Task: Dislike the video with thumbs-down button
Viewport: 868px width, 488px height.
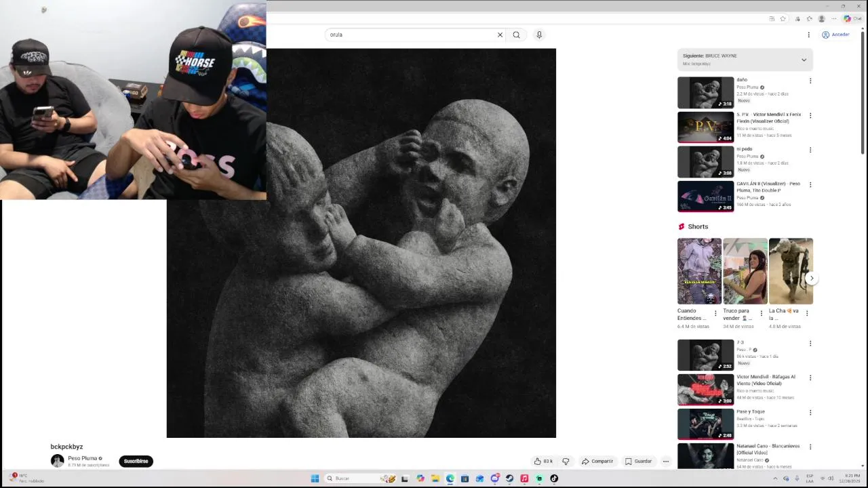Action: [x=566, y=461]
